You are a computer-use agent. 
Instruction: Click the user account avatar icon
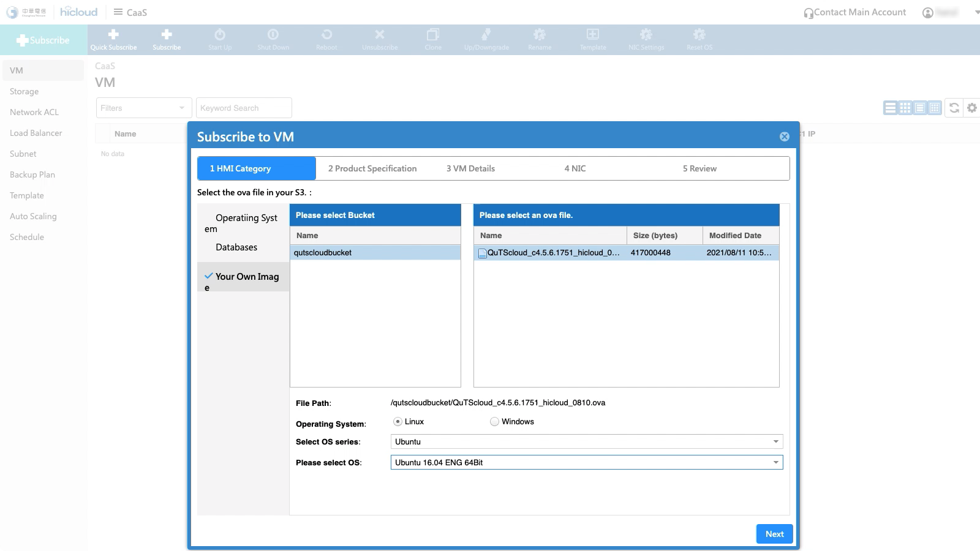(928, 13)
